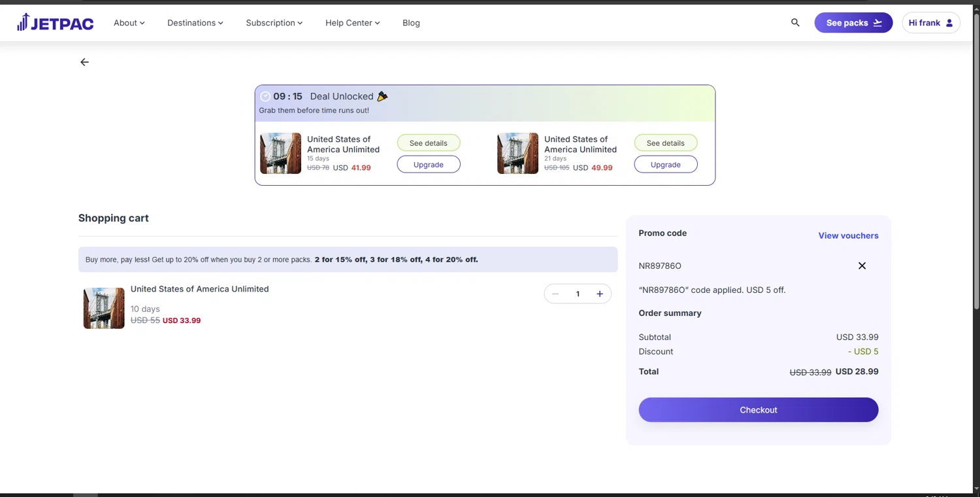Click the code applied confirmation message

[x=712, y=290]
